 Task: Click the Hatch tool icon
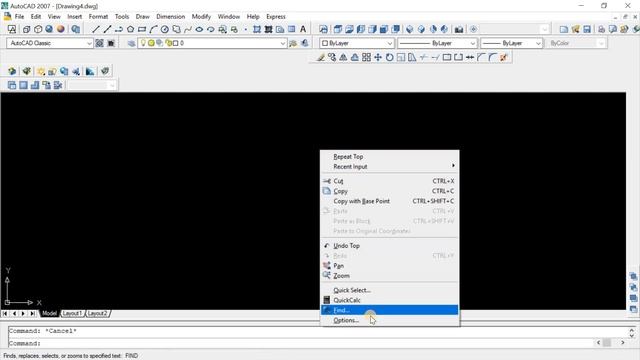(x=257, y=29)
